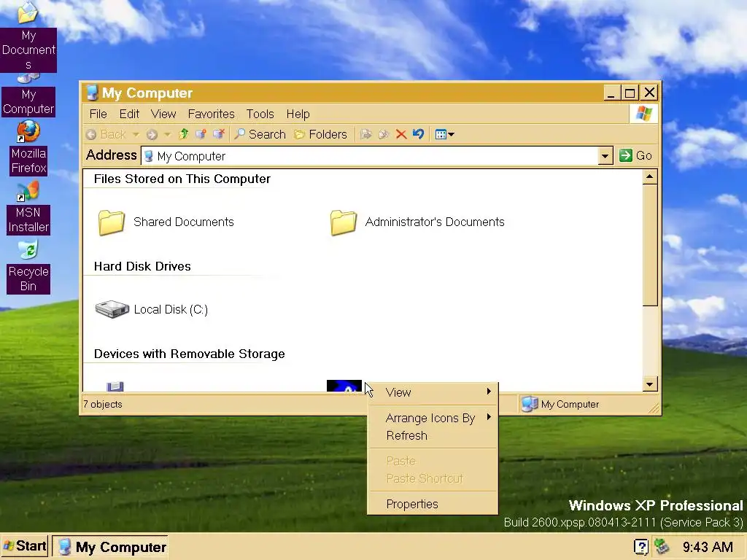Choose Refresh from the context menu
The image size is (747, 560).
pos(433,436)
